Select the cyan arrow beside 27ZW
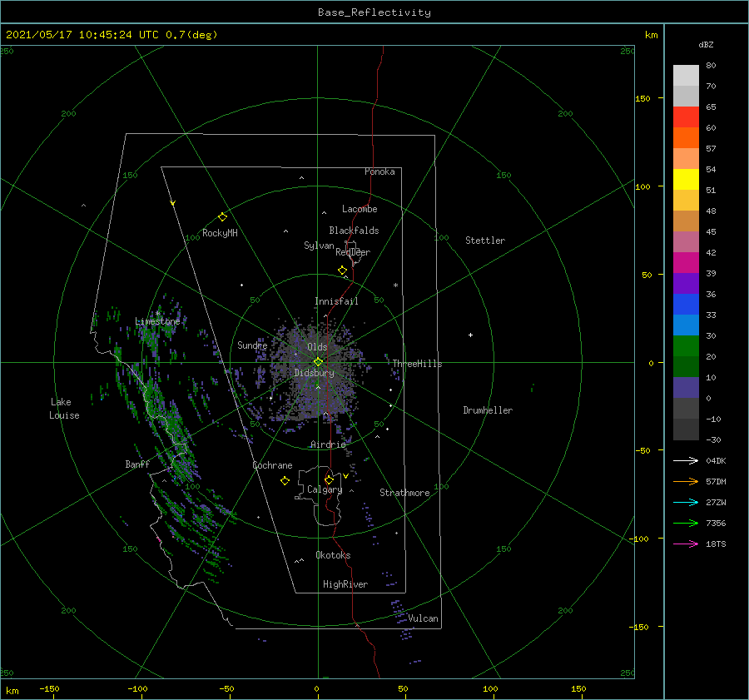This screenshot has width=749, height=700. click(x=686, y=502)
